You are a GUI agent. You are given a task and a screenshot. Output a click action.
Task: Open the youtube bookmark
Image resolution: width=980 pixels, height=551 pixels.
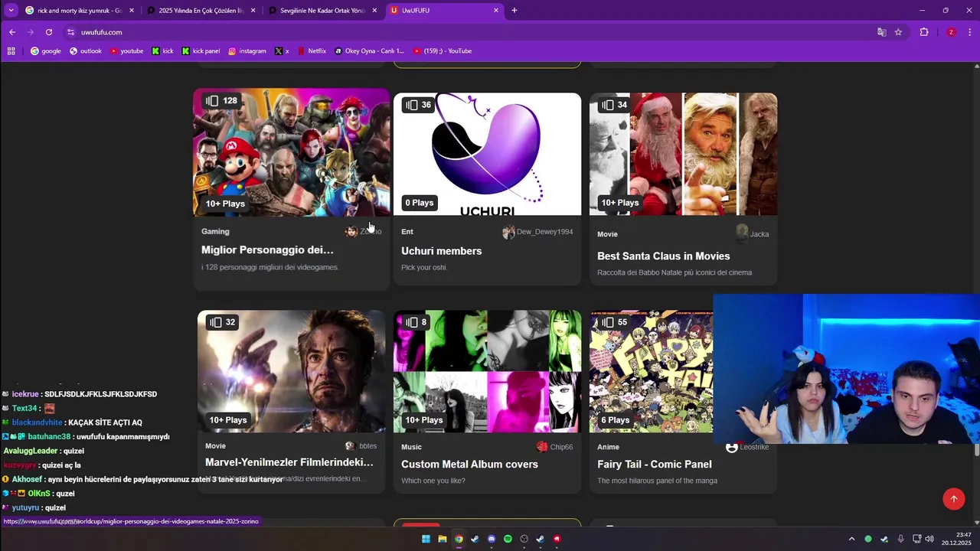click(x=126, y=51)
